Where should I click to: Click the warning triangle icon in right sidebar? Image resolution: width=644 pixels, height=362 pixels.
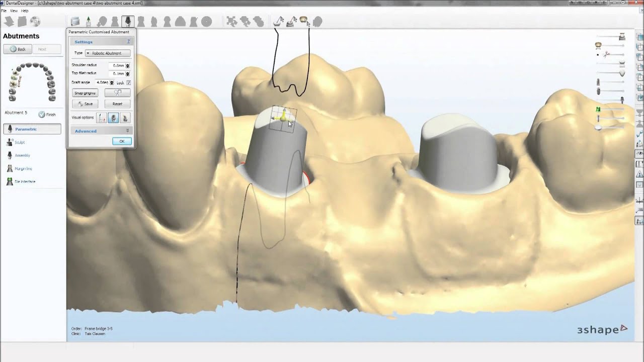(x=639, y=174)
